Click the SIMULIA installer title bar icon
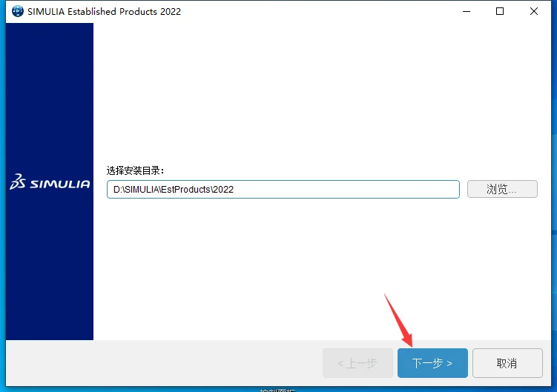This screenshot has height=392, width=557. tap(17, 11)
